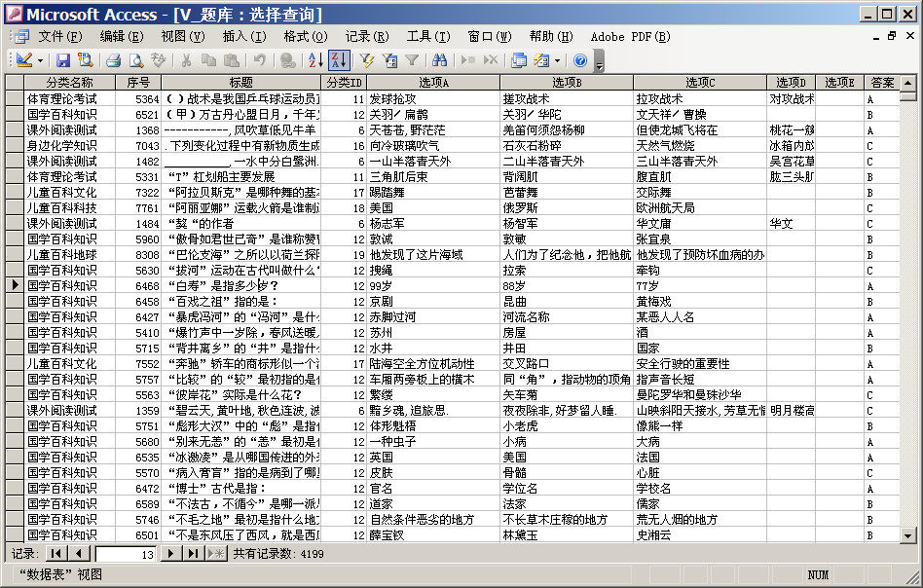Click the Paste clipboard icon
This screenshot has height=588, width=923.
coord(232,60)
